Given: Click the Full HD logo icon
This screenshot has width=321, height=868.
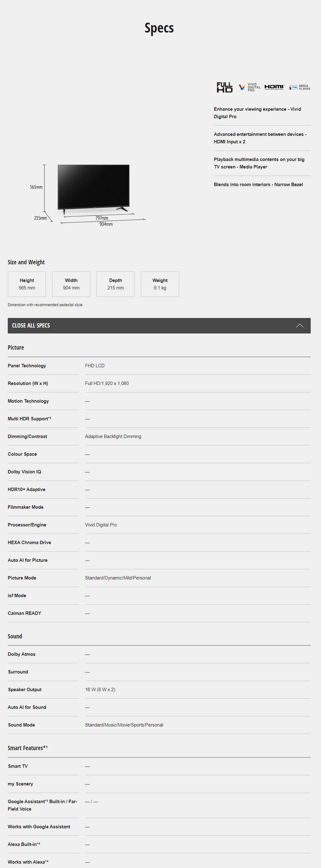Looking at the screenshot, I should (x=225, y=87).
